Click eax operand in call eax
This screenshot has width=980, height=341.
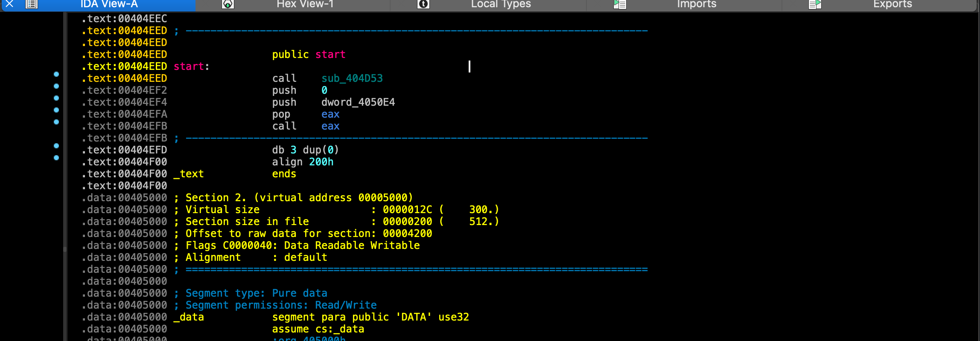point(330,126)
